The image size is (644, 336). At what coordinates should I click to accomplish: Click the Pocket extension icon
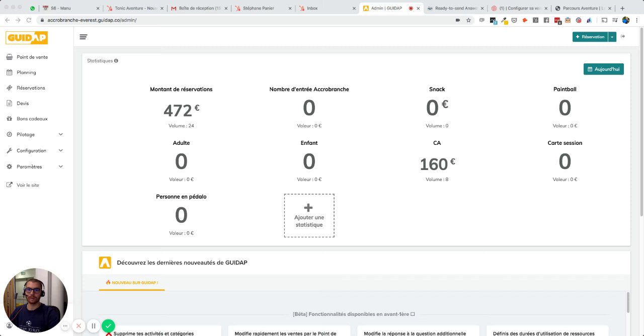(x=514, y=20)
